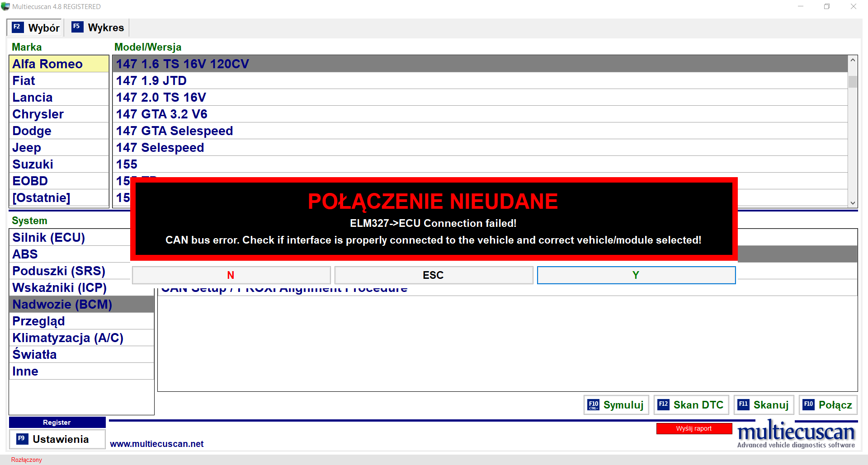Open the www.multiecuscan.net link

(156, 444)
